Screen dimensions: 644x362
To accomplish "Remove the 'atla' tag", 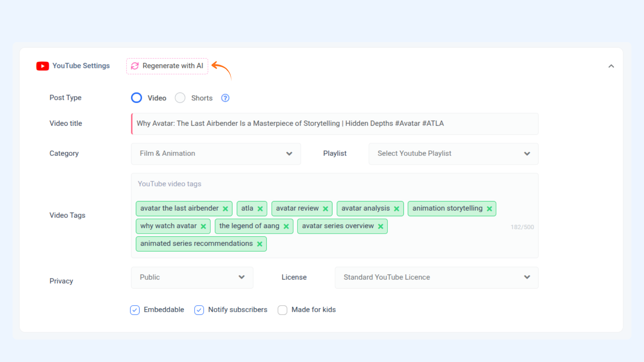I will (x=260, y=209).
